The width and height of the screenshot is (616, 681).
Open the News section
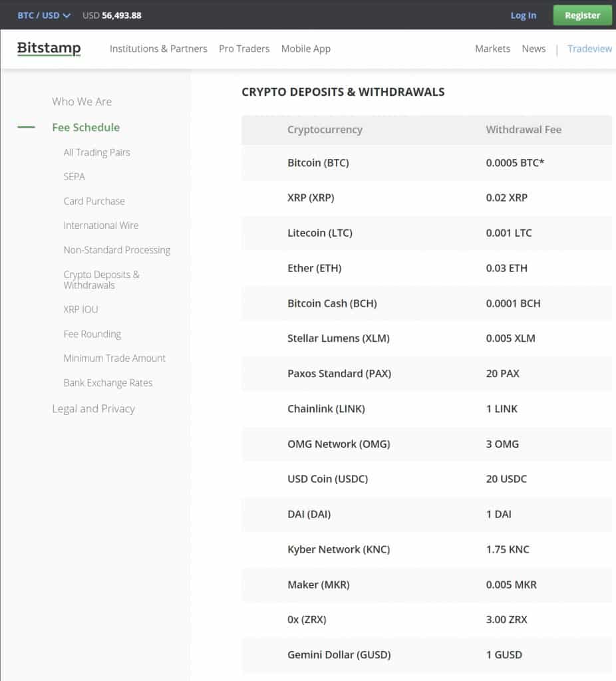[534, 49]
